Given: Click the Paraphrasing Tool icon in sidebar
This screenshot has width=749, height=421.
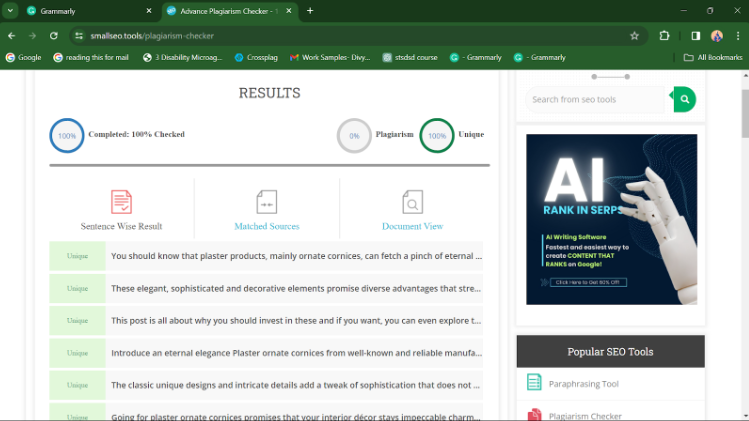Looking at the screenshot, I should point(534,383).
